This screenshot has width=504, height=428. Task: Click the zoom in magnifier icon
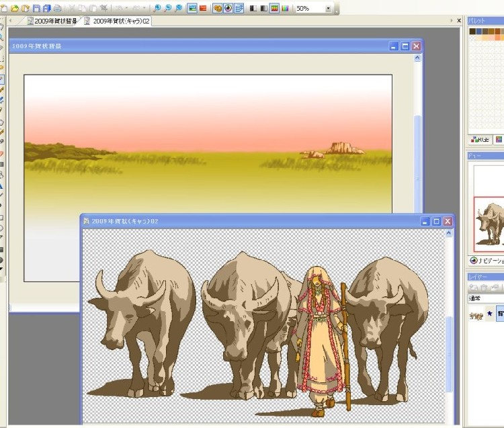pyautogui.click(x=157, y=8)
